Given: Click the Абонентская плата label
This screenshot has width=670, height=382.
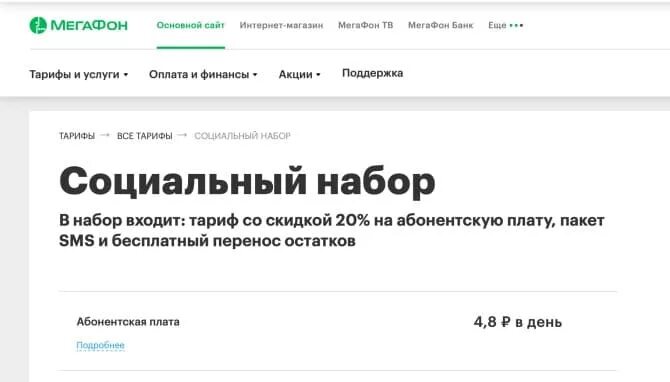Looking at the screenshot, I should pyautogui.click(x=128, y=322).
